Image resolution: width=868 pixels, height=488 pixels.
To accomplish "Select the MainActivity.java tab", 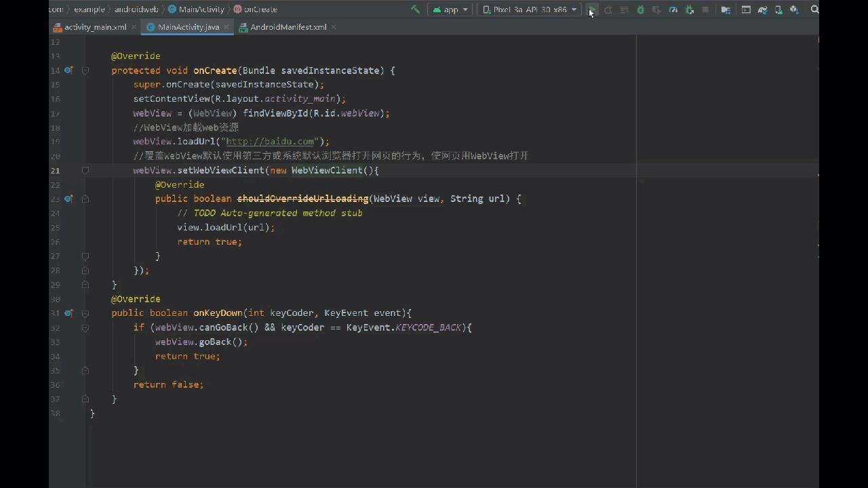I will tap(189, 27).
